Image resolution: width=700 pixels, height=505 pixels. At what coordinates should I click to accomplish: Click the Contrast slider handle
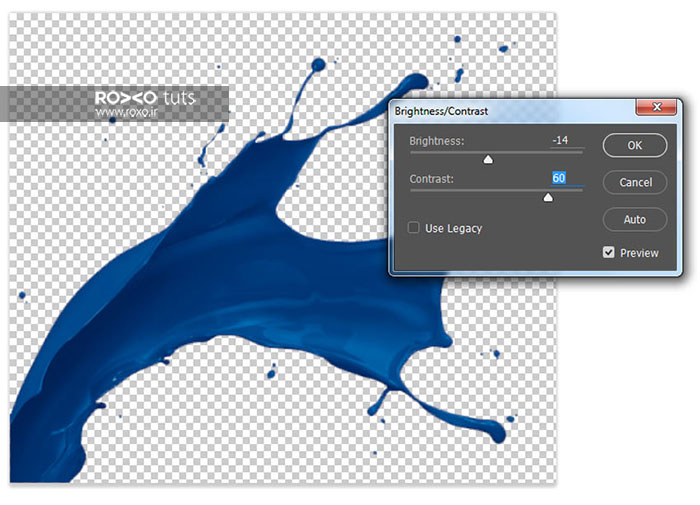548,197
